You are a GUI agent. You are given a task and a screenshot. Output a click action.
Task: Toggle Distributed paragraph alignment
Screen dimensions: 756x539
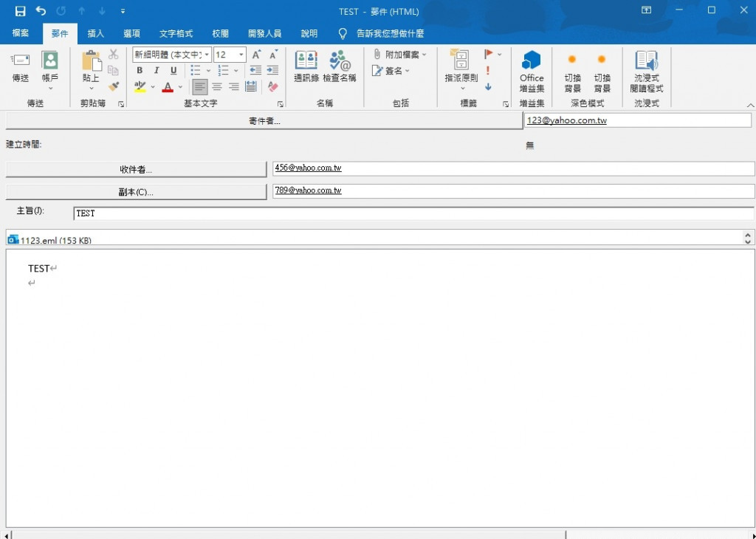251,87
